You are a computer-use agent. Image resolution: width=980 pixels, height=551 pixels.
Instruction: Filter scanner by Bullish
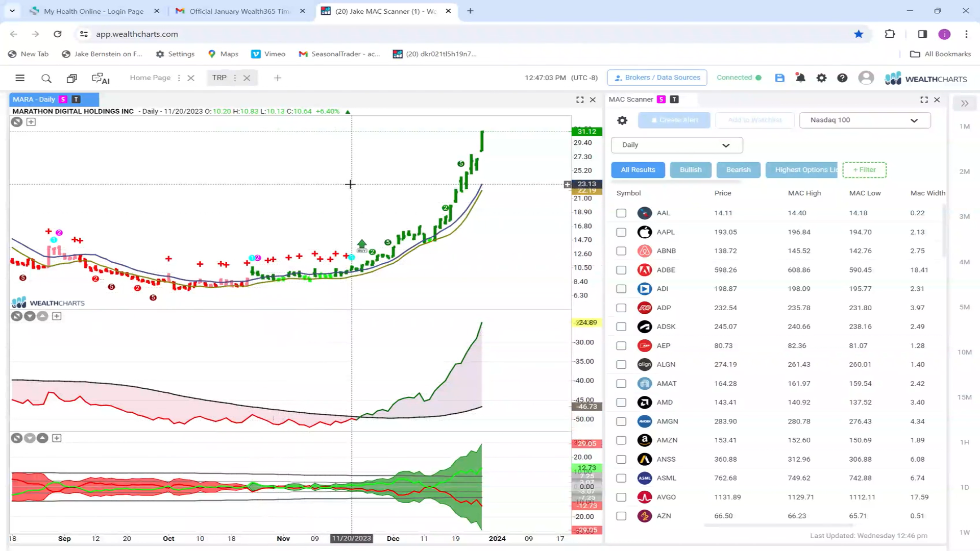point(691,170)
